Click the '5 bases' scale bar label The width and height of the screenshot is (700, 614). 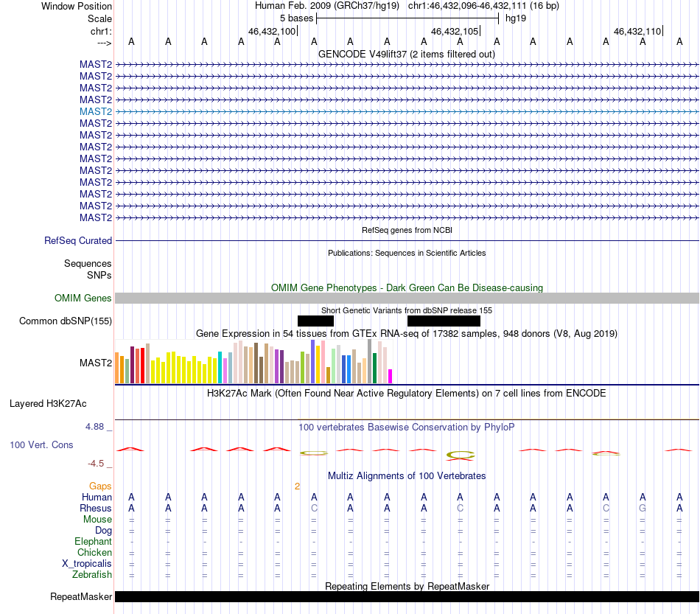click(296, 18)
